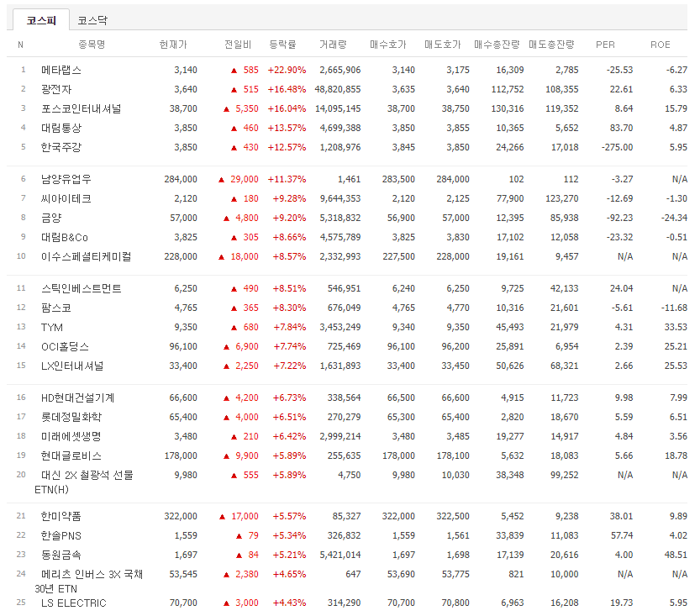Click the 거래량 column header
The image size is (700, 616).
pos(333,45)
